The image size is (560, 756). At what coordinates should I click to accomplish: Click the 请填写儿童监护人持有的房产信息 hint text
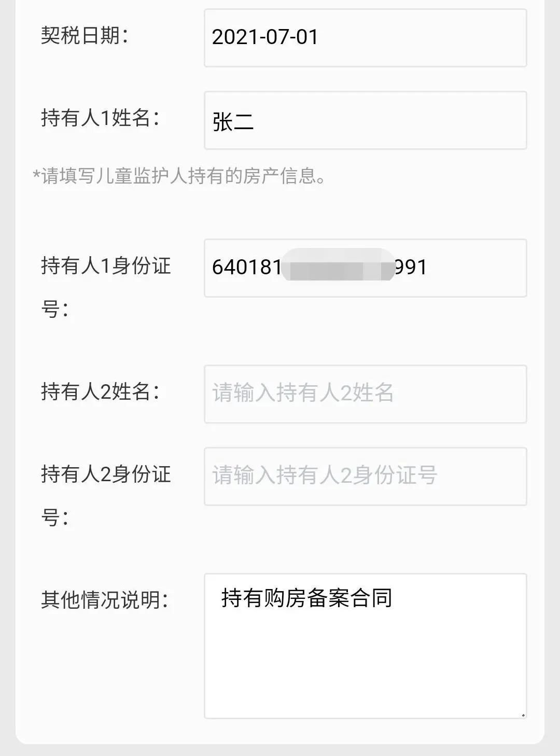click(x=179, y=177)
